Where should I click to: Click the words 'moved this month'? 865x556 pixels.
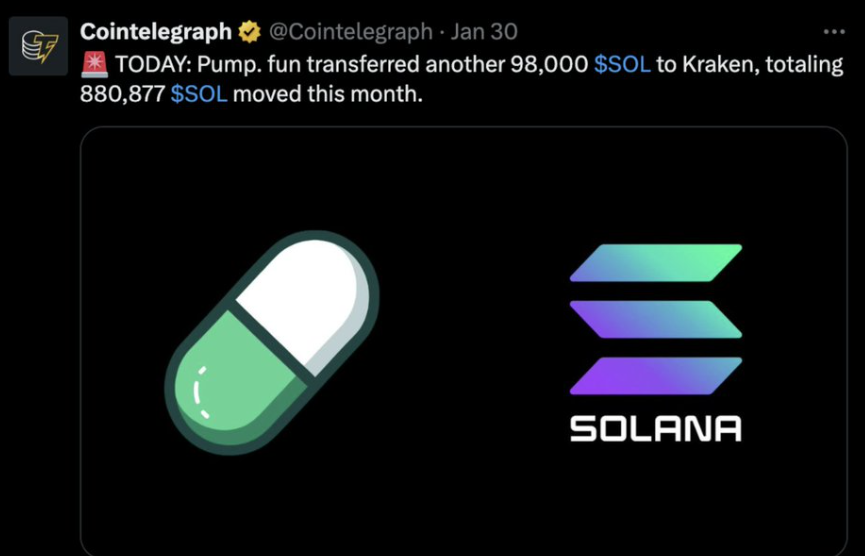click(328, 96)
